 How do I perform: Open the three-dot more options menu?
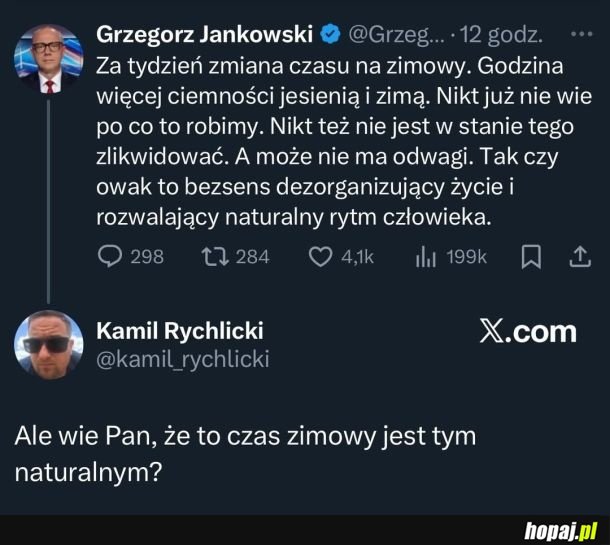582,34
